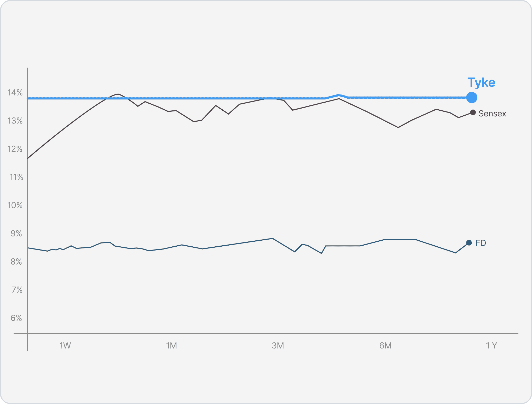Click the FD line endpoint dot
Screen dimensions: 532x404
point(469,243)
